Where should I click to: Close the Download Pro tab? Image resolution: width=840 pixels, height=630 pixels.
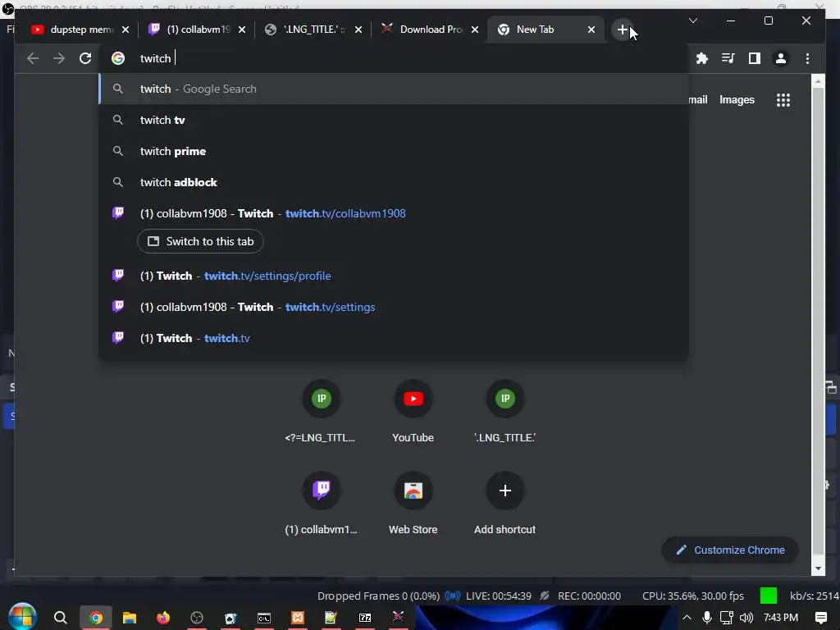click(475, 30)
